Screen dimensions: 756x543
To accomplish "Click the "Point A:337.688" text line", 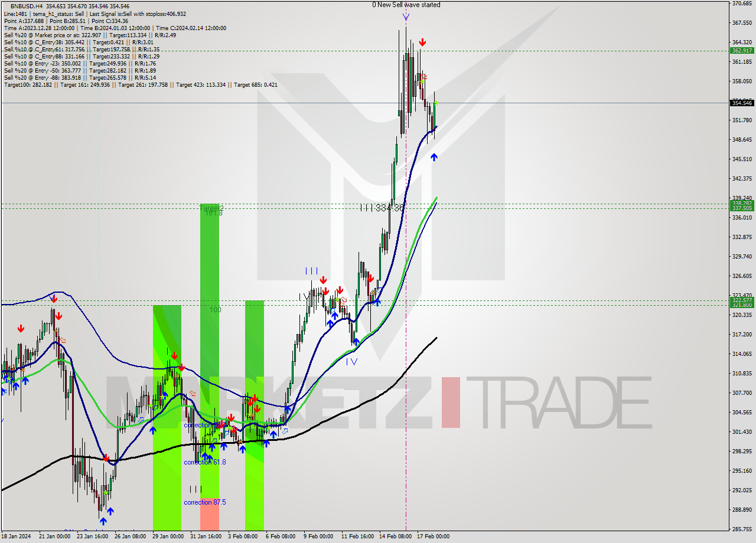I will [x=66, y=21].
